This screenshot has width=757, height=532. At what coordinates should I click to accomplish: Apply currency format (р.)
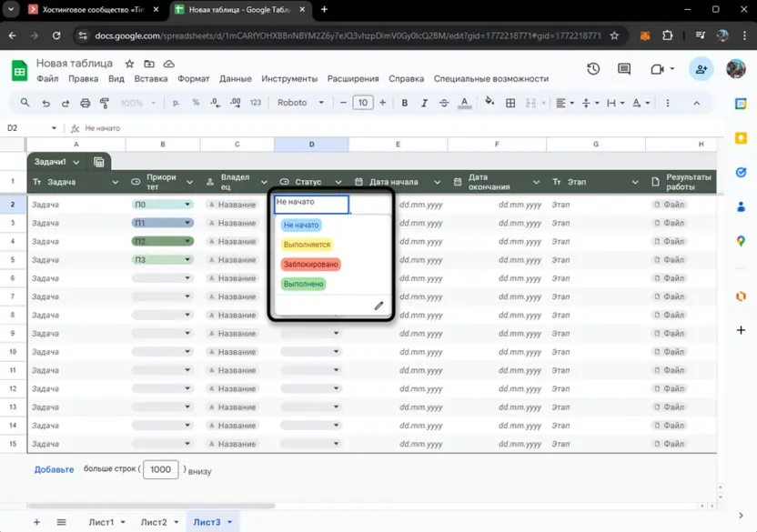tap(177, 103)
